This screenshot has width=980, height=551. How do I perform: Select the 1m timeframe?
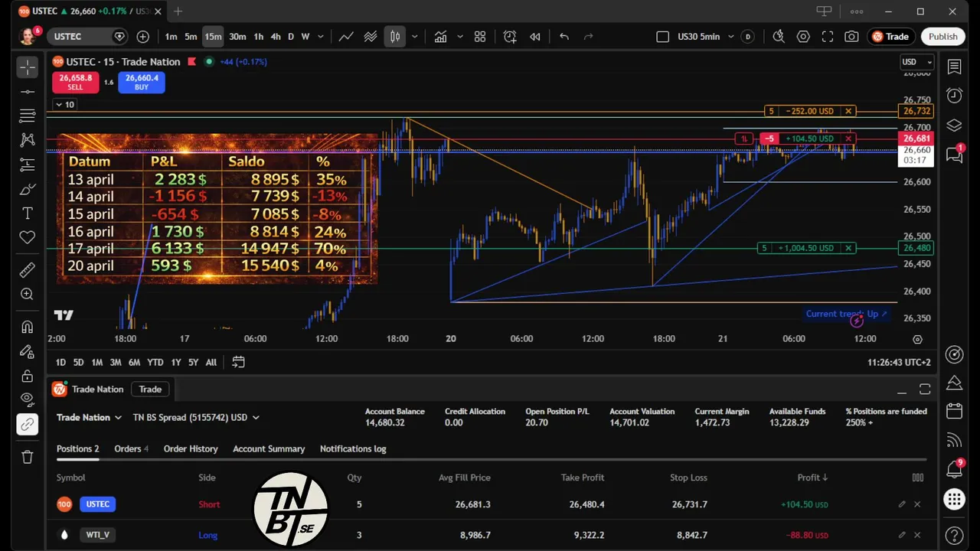point(171,37)
